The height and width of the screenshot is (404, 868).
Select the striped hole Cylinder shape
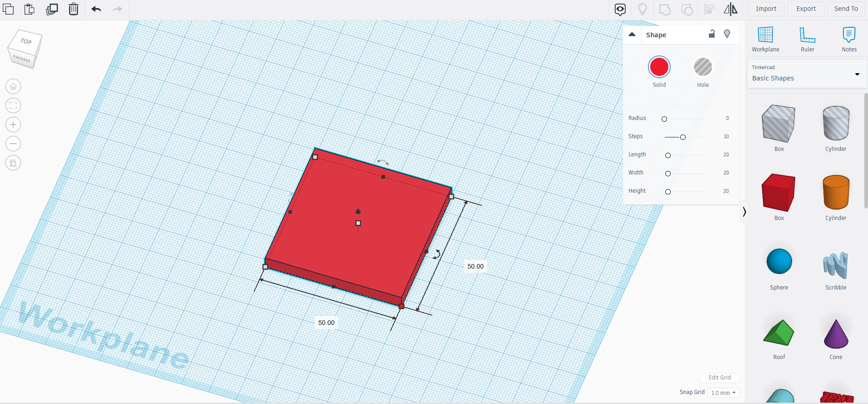point(836,123)
